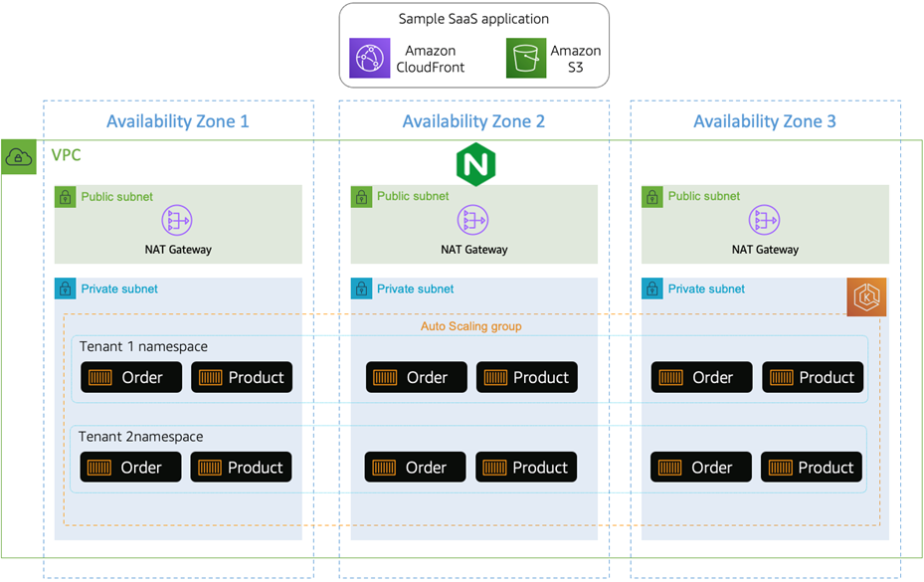Click the Private subnet lock icon in Zone 3
924x582 pixels.
[652, 290]
